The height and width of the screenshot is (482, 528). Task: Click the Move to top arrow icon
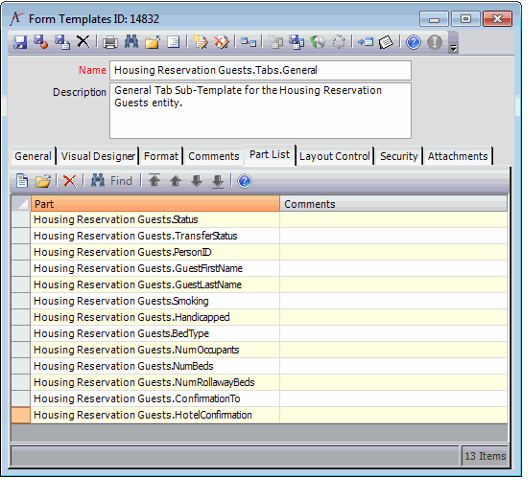tap(155, 181)
